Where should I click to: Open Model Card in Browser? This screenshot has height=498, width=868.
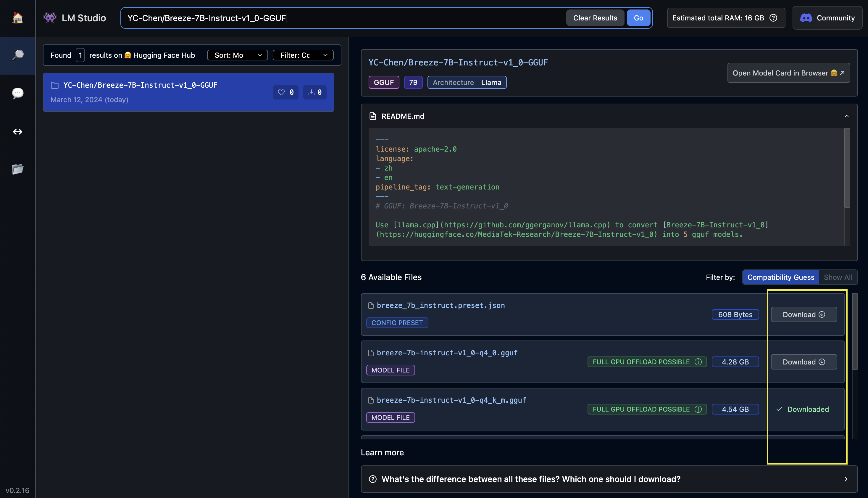coord(788,73)
